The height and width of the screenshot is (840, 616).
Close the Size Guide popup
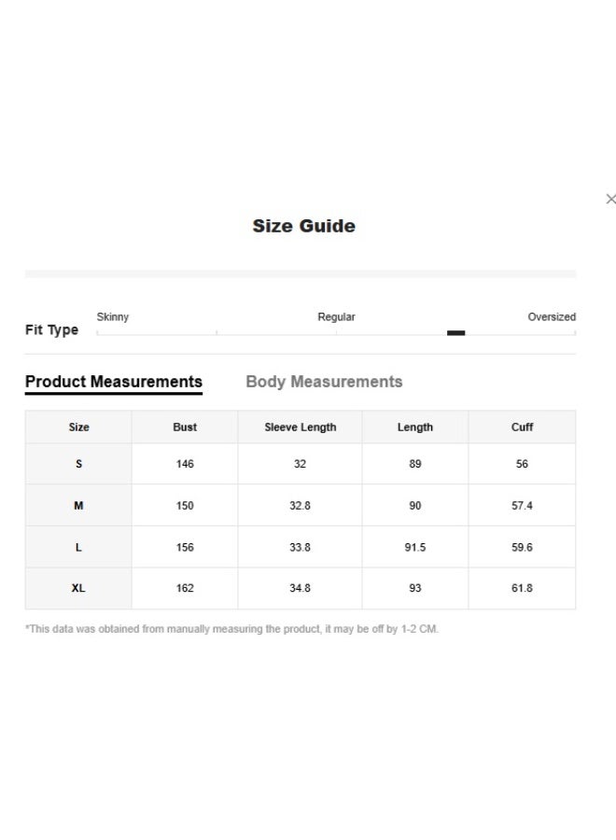610,199
